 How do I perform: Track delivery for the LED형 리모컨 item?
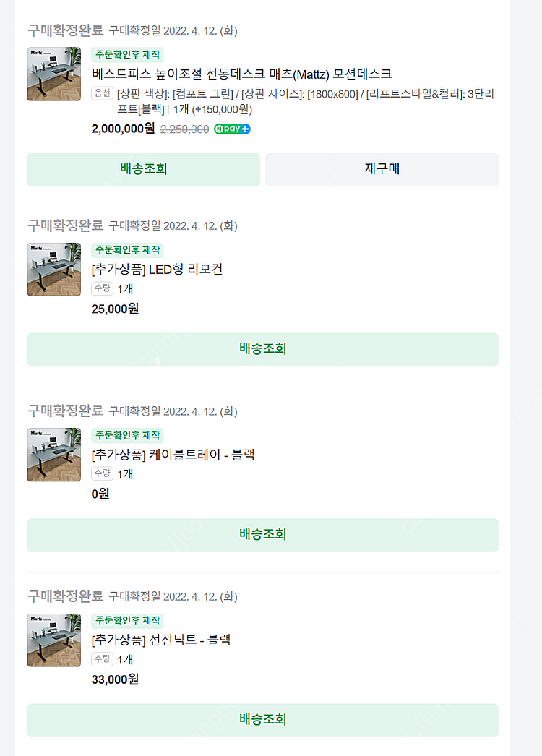[262, 349]
